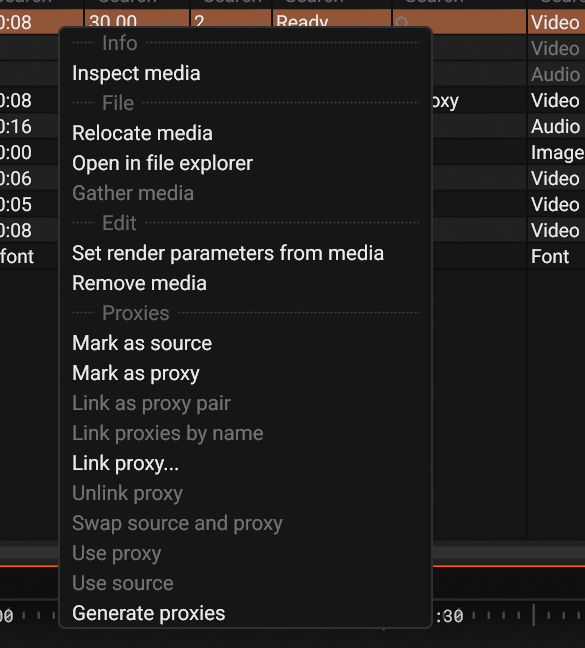Image resolution: width=585 pixels, height=648 pixels.
Task: Click the 0:05 duration cell
Action: 29,205
